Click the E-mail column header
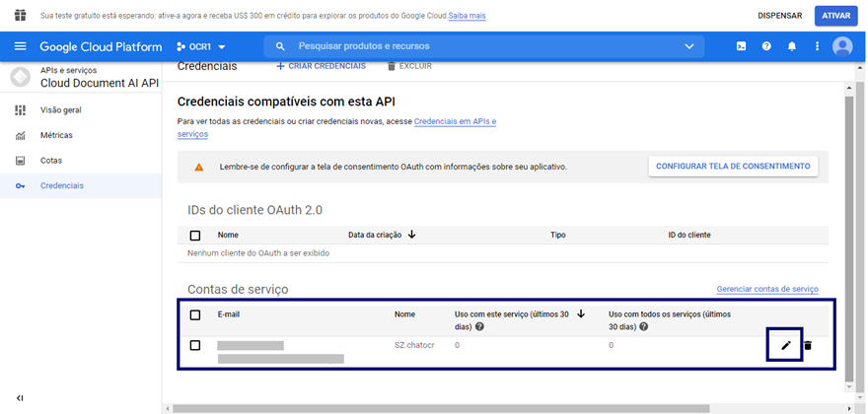The image size is (868, 414). point(229,314)
